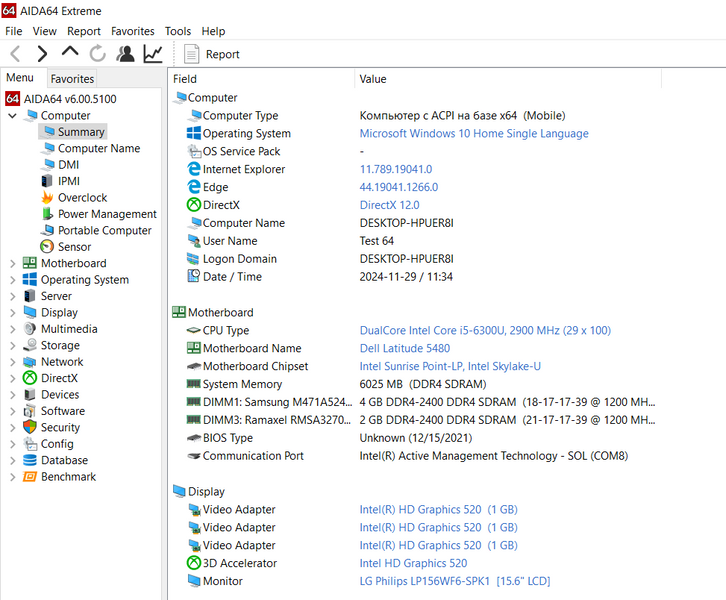This screenshot has width=726, height=600.
Task: Go forward with the right arrow toolbar icon
Action: tap(42, 54)
